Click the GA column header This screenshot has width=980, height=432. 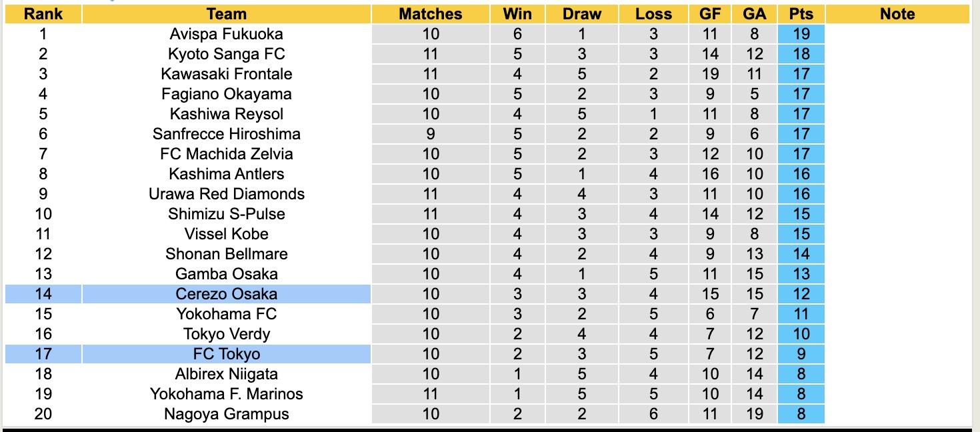(754, 14)
